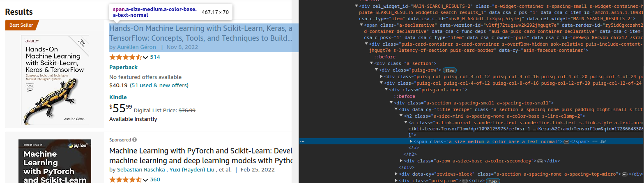Collapse the a-section div node
Screen dimensions: 644x183
pos(372,63)
